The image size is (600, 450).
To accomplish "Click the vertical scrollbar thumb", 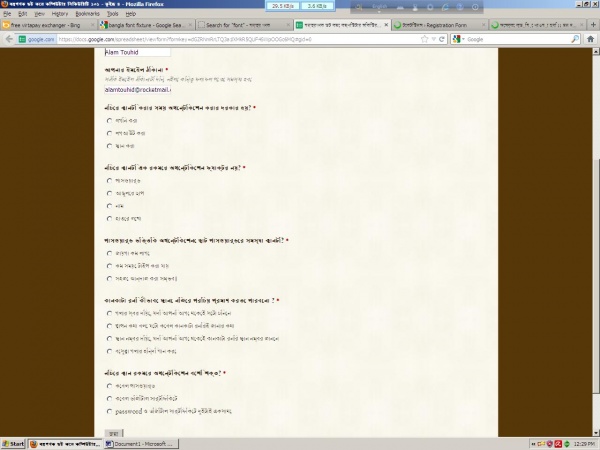I will pyautogui.click(x=596, y=275).
